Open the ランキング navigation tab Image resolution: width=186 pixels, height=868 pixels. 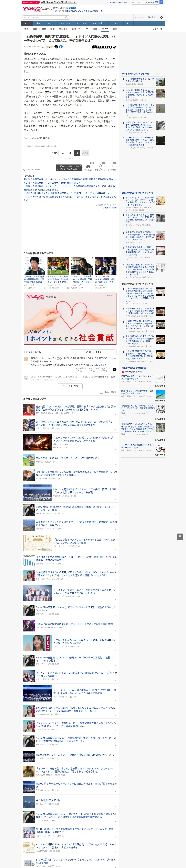click(x=115, y=24)
